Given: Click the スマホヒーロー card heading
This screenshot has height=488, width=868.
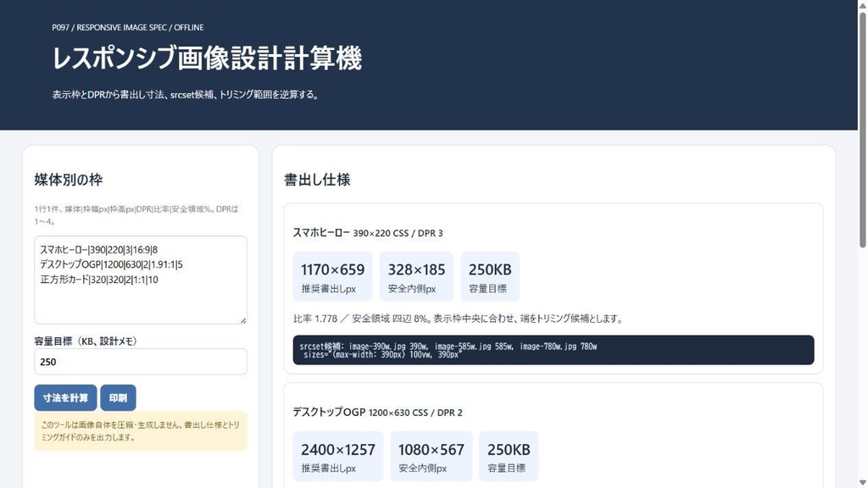Looking at the screenshot, I should coord(368,233).
